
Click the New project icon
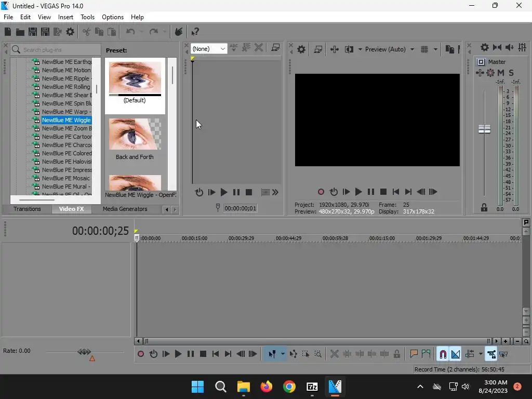click(x=7, y=32)
